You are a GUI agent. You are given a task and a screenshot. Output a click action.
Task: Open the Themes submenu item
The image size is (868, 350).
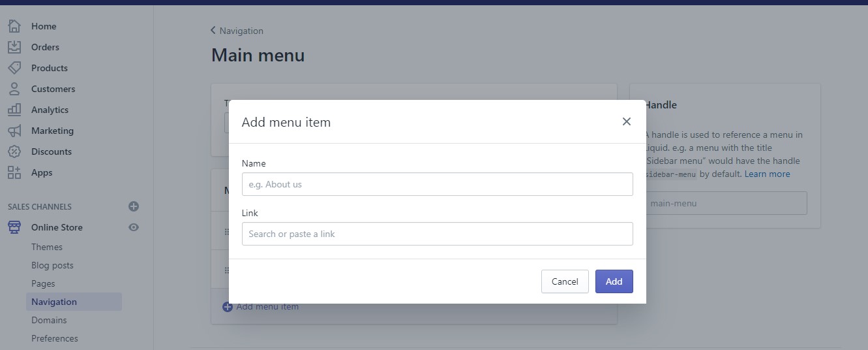pos(47,247)
